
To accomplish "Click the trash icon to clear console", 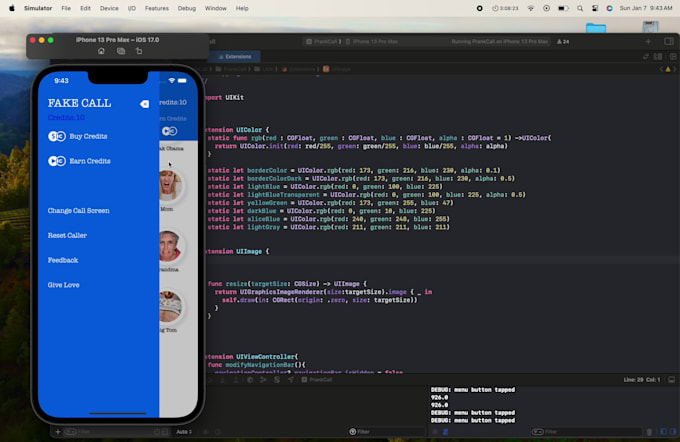I will click(x=649, y=432).
